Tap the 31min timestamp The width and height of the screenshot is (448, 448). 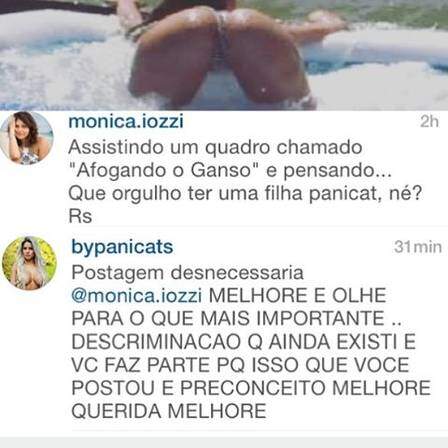(x=418, y=247)
